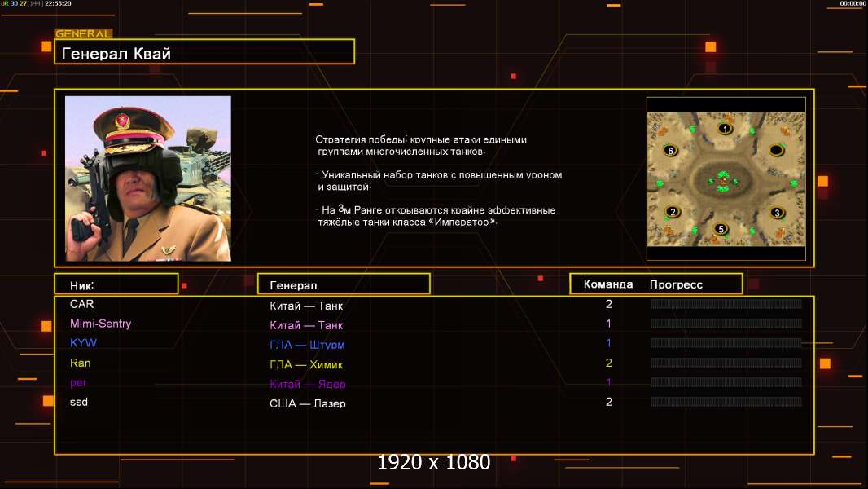Viewport: 868px width, 489px height.
Task: Select player name KYW
Action: [83, 343]
